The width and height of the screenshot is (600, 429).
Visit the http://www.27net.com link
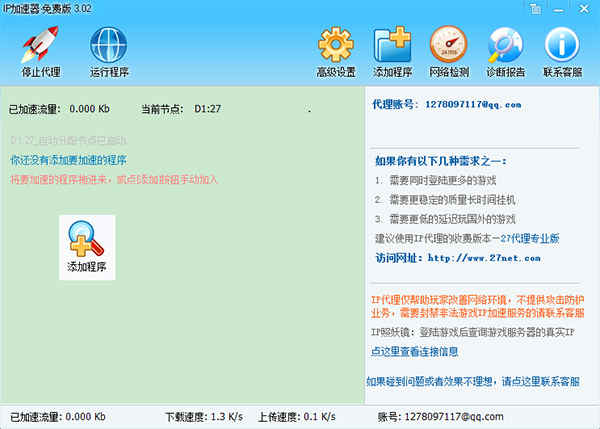click(x=484, y=258)
